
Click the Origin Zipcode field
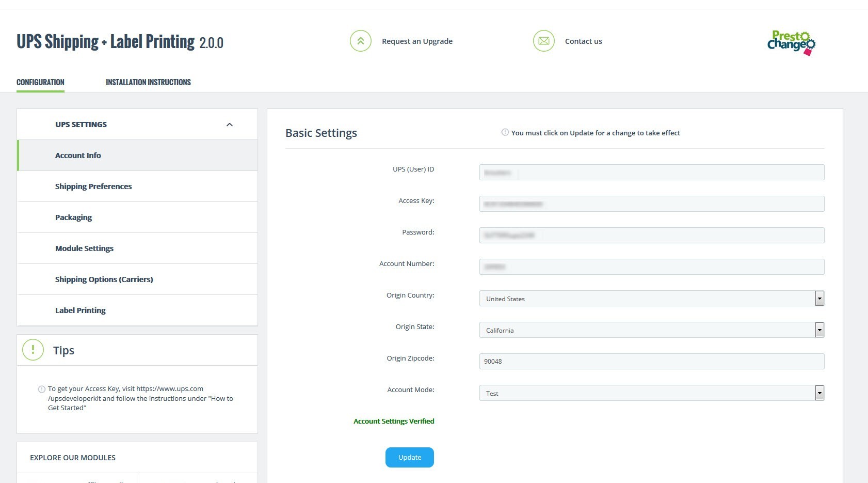click(x=652, y=361)
